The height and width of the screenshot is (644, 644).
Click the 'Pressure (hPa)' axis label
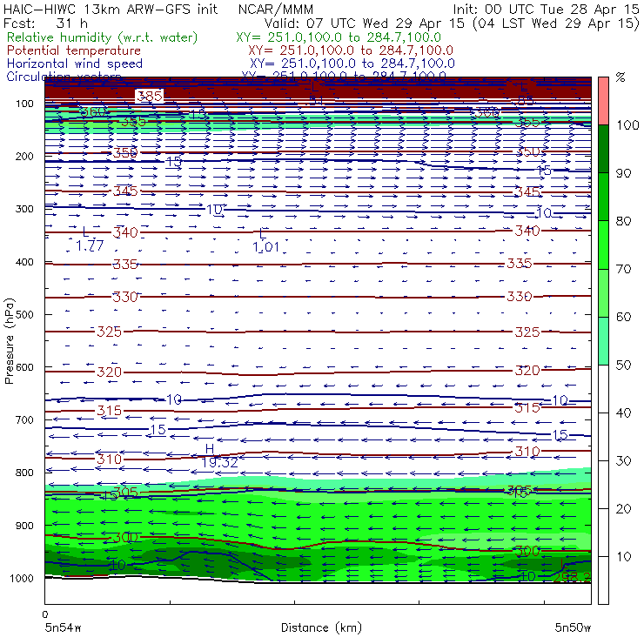coord(9,341)
